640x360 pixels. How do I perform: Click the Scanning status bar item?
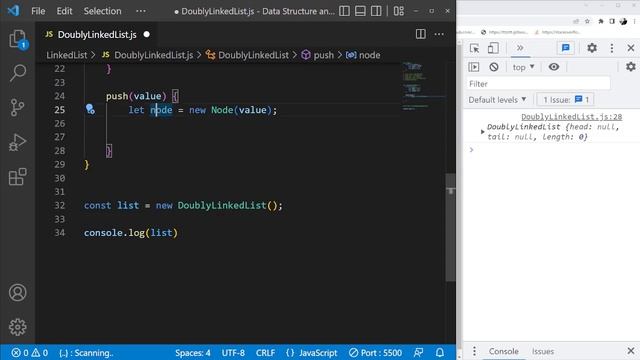coord(86,353)
